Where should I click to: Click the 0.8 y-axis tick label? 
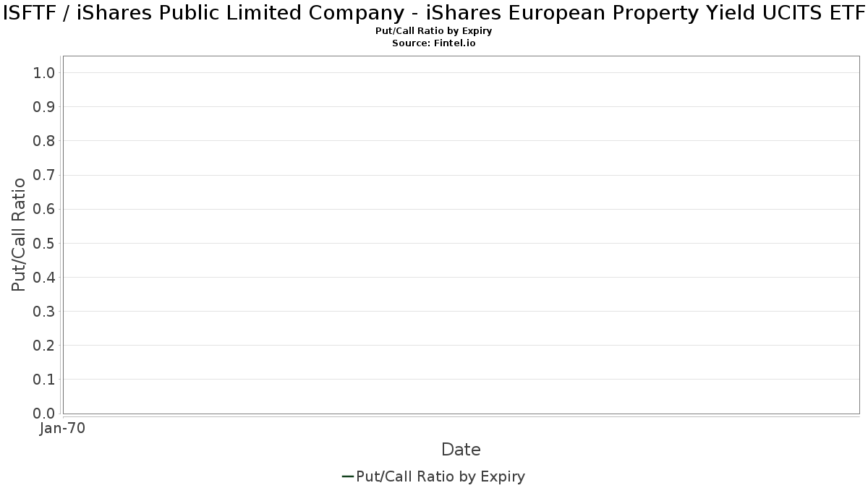pos(45,141)
